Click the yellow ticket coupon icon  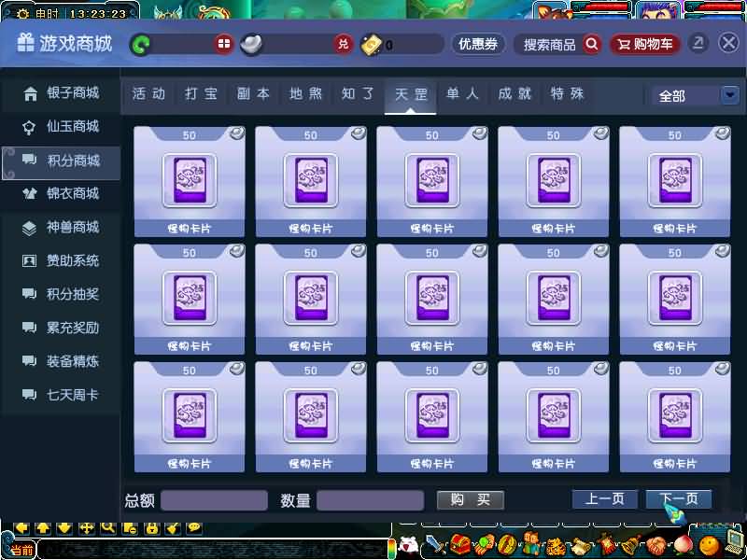pyautogui.click(x=371, y=44)
